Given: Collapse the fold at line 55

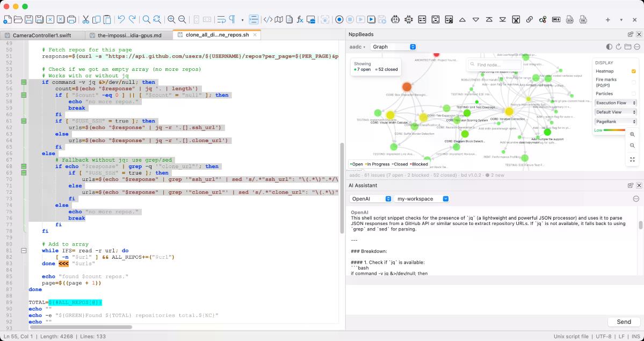Looking at the screenshot, I should (x=24, y=82).
